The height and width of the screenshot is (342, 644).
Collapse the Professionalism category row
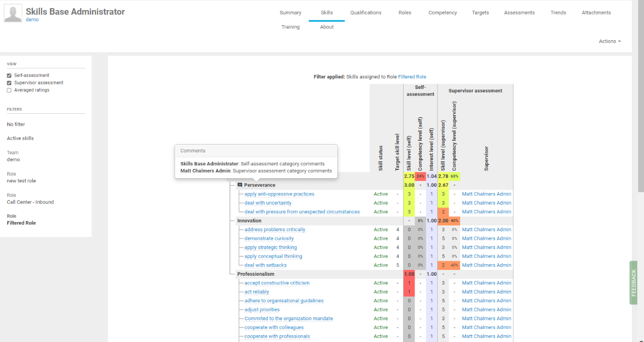(x=255, y=274)
